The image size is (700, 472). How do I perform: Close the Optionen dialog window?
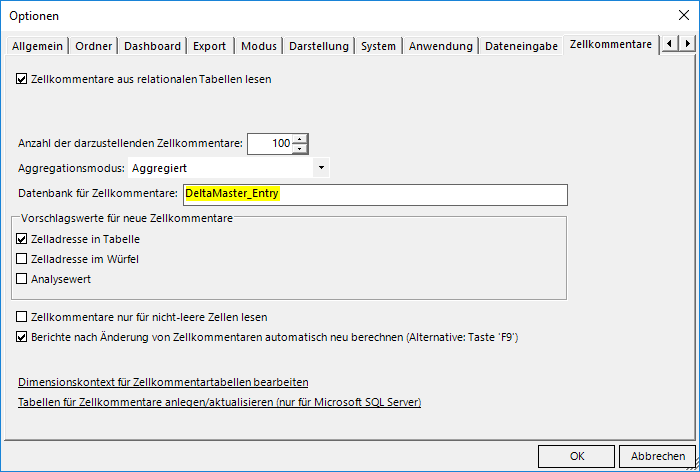[x=682, y=15]
